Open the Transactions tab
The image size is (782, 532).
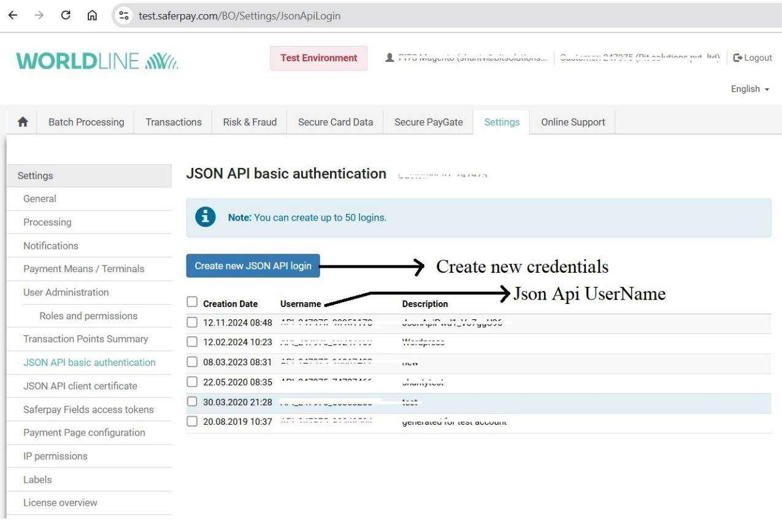174,122
